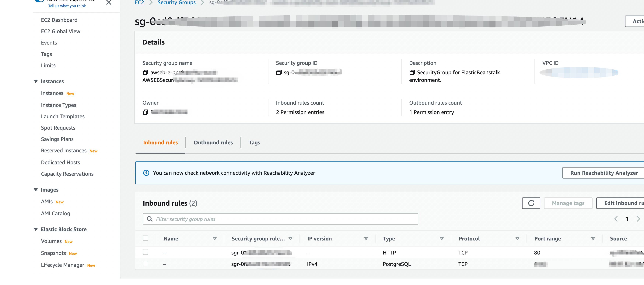Open Capacity Reservations in sidebar

click(67, 174)
